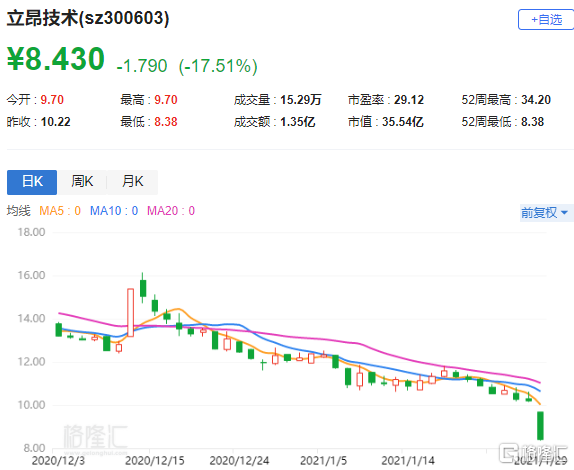Viewport: 574px width, 470px height.
Task: Click stock title 立昂技术(sz300603)
Action: [x=88, y=18]
